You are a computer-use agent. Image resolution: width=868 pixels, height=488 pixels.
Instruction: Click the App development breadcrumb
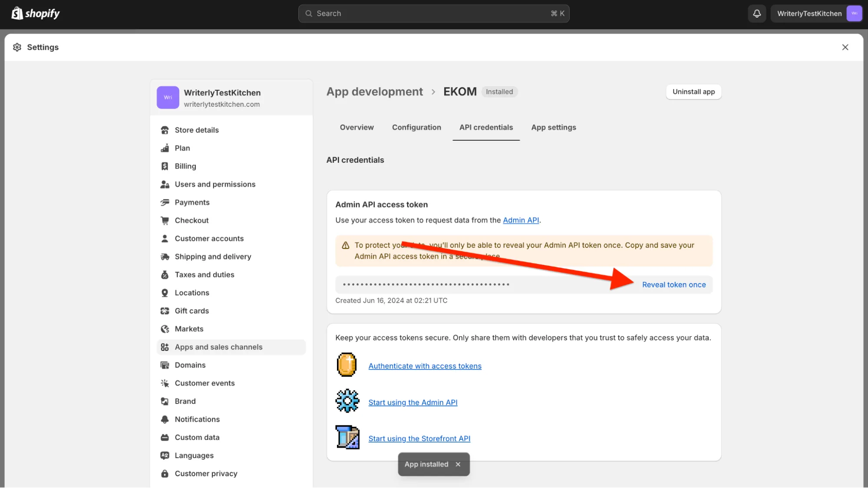pos(374,92)
